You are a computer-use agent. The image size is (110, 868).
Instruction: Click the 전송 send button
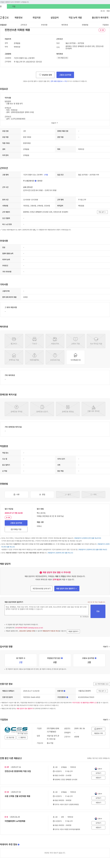(98, 611)
